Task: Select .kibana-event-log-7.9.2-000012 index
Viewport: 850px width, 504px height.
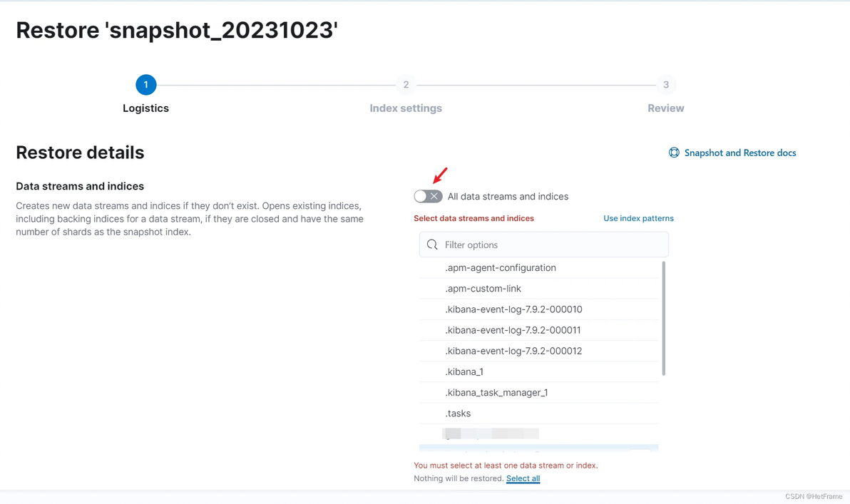Action: pyautogui.click(x=513, y=351)
